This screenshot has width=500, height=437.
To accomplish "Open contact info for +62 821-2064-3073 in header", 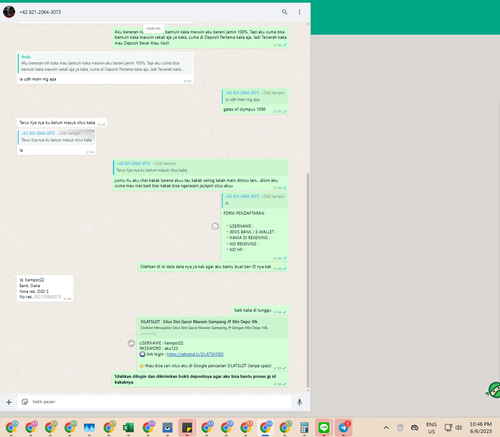I will [x=40, y=12].
